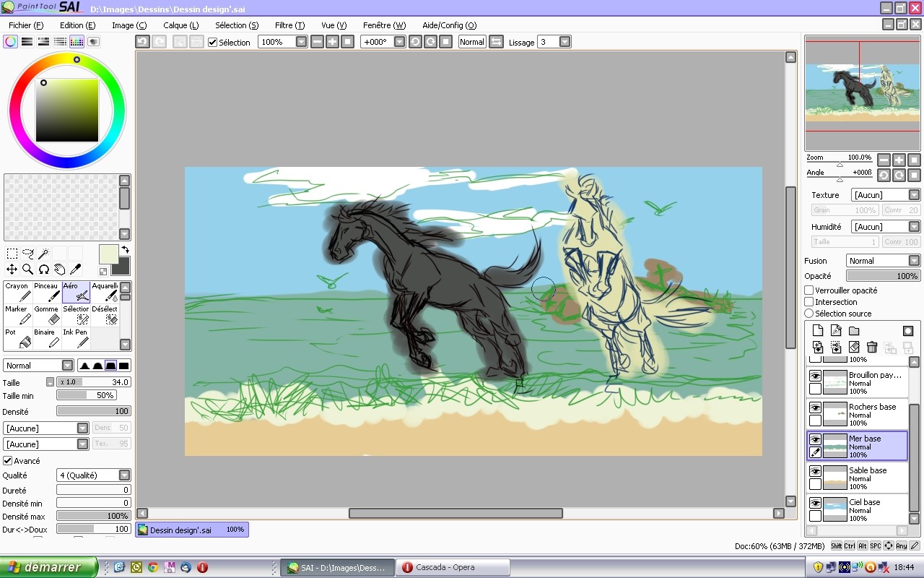Screen dimensions: 924x578
Task: Choose the rectangular selection tool
Action: pos(12,254)
